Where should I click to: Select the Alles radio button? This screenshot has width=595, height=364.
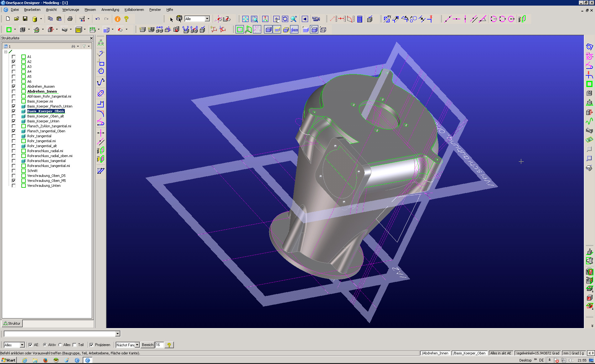coord(60,345)
